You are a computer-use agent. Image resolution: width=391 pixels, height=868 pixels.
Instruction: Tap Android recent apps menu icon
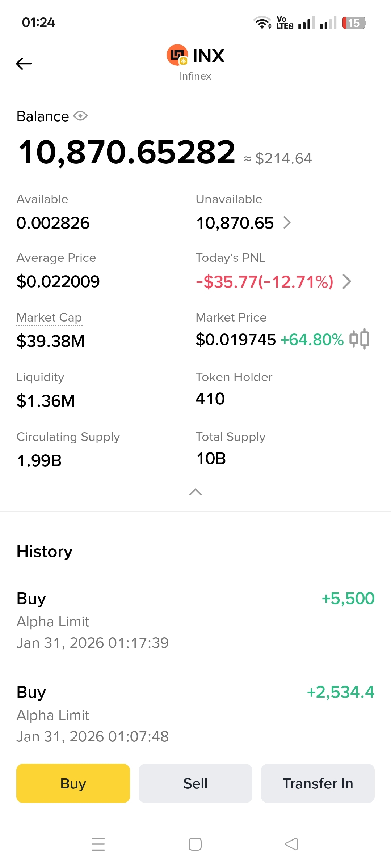98,844
